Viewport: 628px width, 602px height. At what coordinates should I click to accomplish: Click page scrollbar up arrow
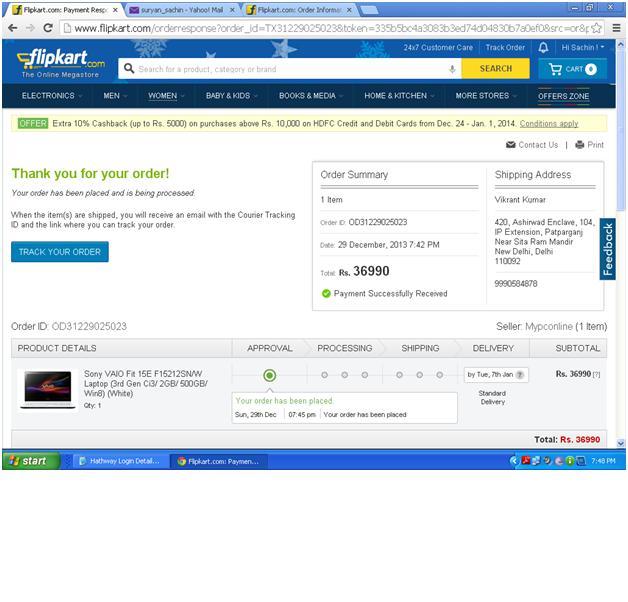[621, 44]
